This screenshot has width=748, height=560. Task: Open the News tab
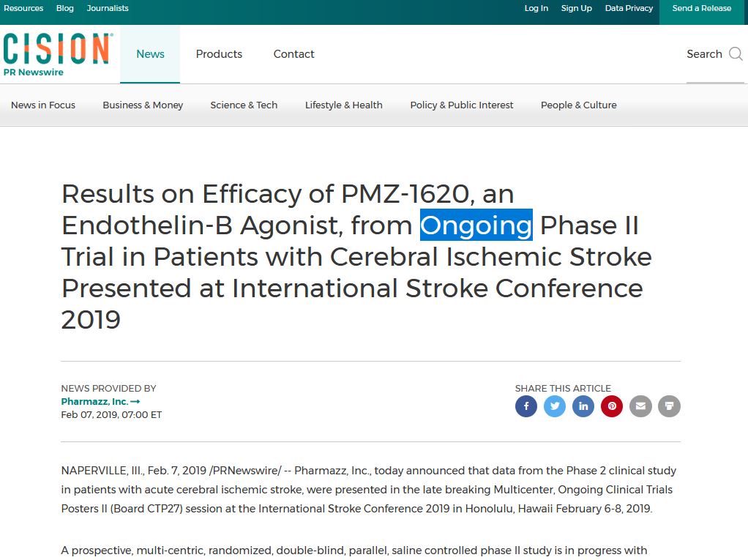pos(150,54)
